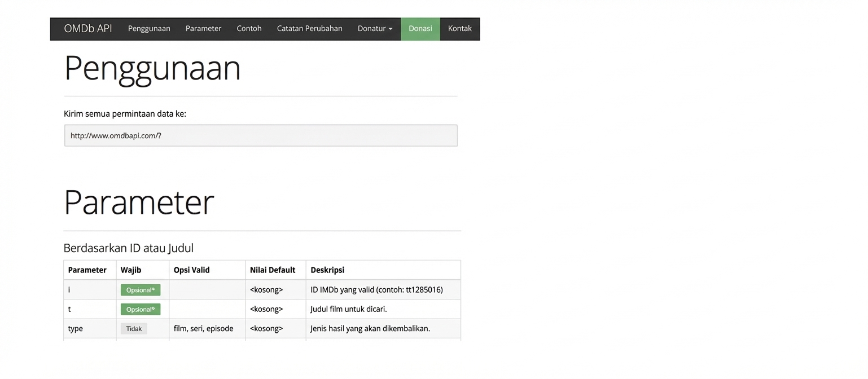Screen dimensions: 868x379
Task: Open Catatan Perubahan in navbar
Action: pyautogui.click(x=309, y=29)
